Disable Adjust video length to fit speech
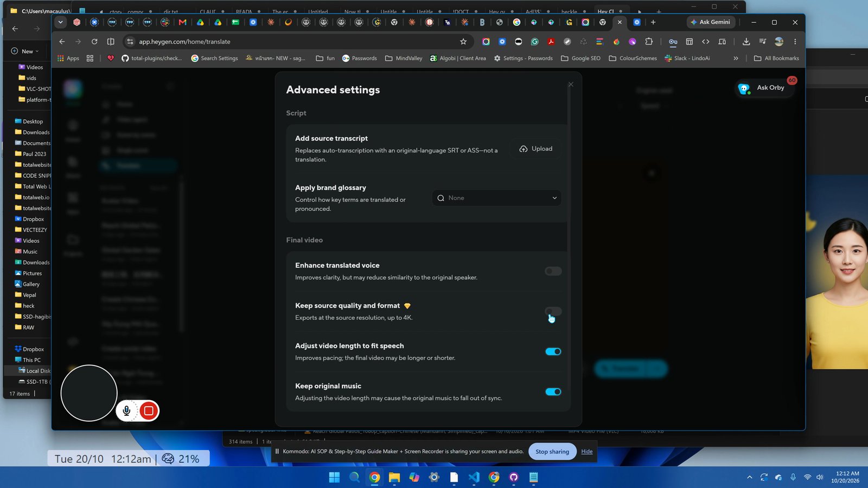This screenshot has height=488, width=868. [553, 351]
